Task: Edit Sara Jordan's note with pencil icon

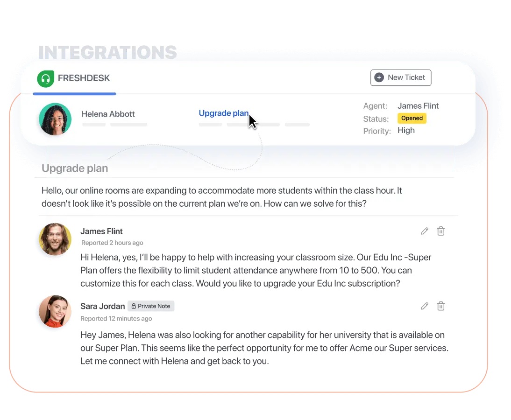Action: 424,306
